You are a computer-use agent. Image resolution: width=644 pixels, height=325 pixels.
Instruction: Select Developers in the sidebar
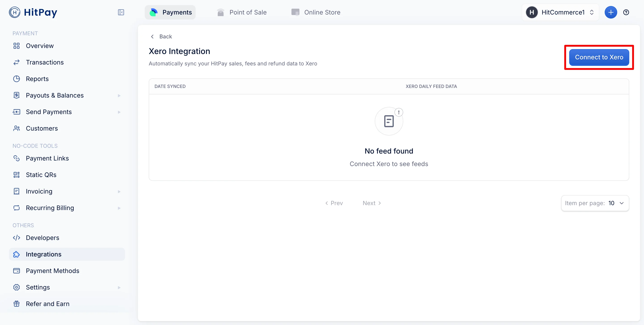click(67, 237)
